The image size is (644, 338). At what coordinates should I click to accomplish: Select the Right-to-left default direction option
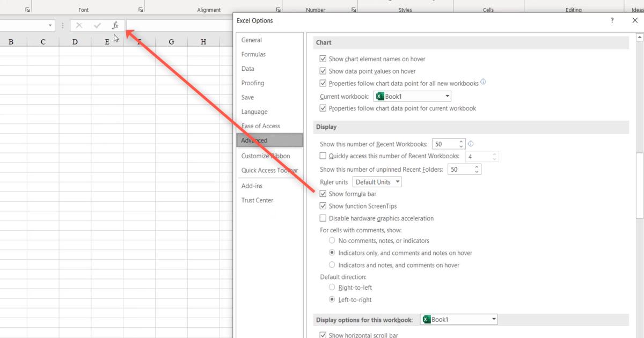(x=332, y=287)
